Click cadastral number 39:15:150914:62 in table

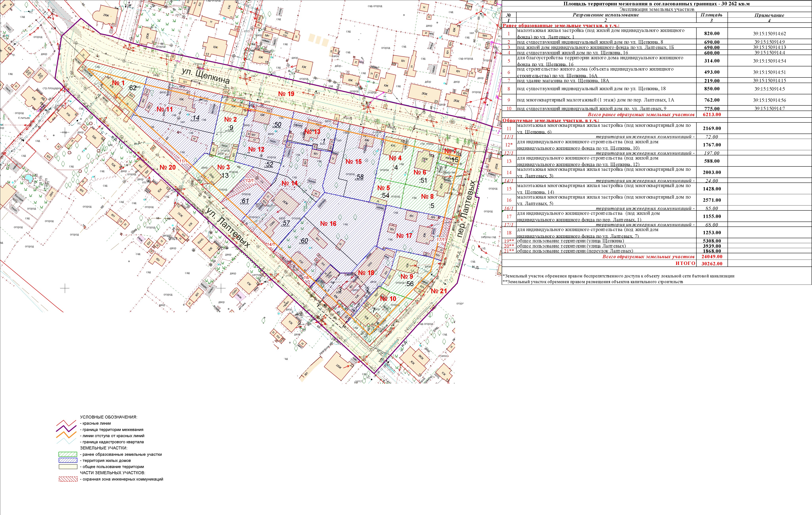tap(769, 34)
